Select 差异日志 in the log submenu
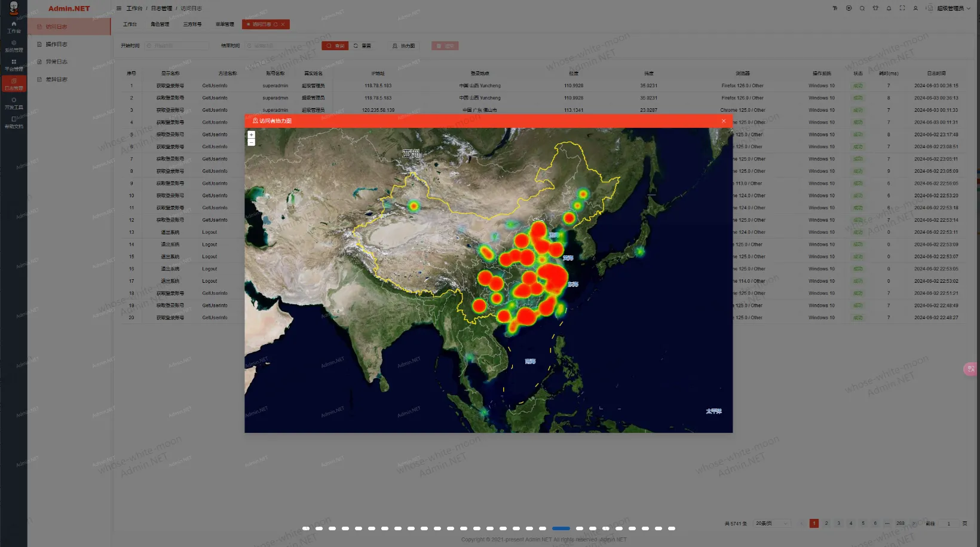980x547 pixels. (x=69, y=79)
